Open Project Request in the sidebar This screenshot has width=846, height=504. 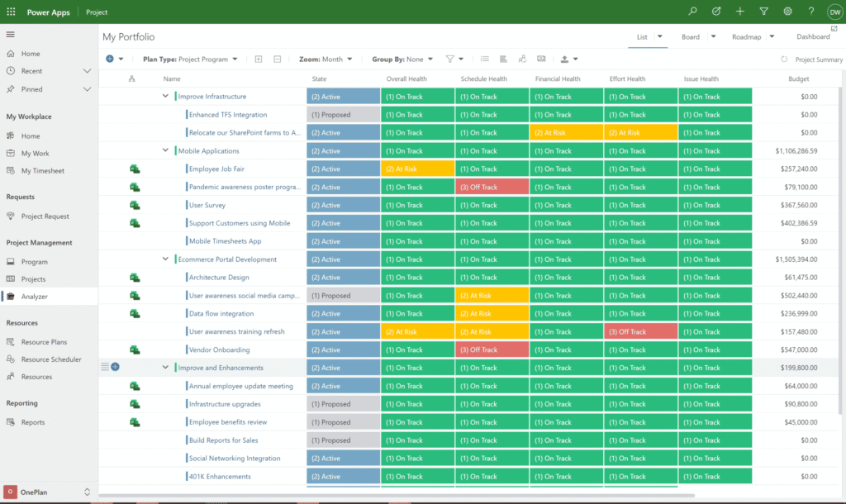click(x=45, y=216)
